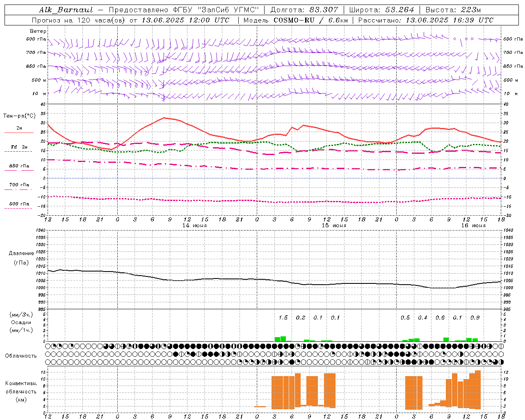Click the 14 июня date label
525x420 pixels.
(x=194, y=226)
